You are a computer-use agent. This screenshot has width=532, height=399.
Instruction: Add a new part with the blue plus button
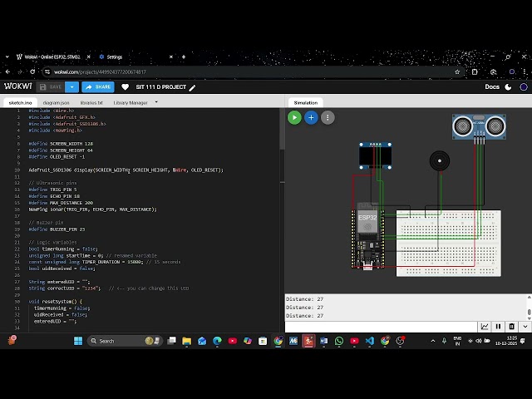tap(311, 117)
